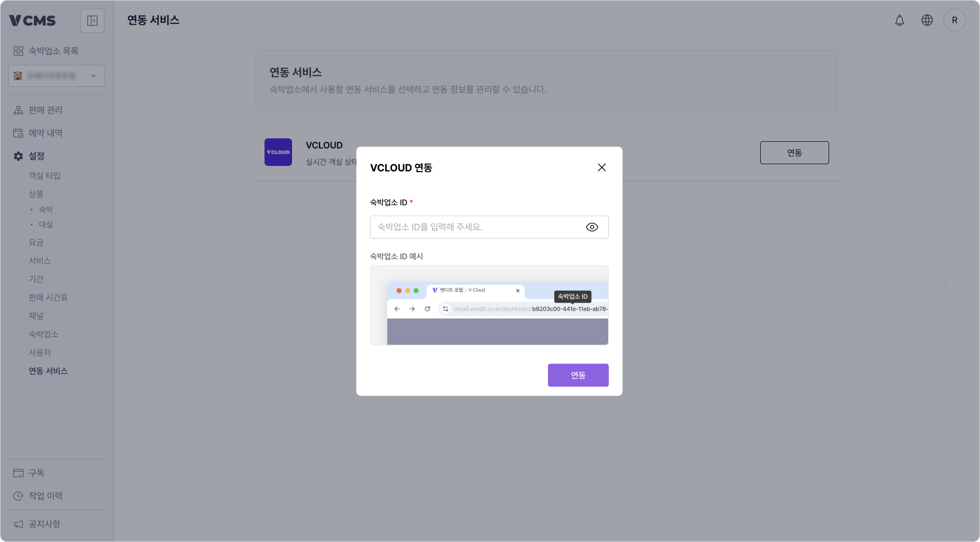Select 연동 서비스 in the settings menu

click(49, 371)
